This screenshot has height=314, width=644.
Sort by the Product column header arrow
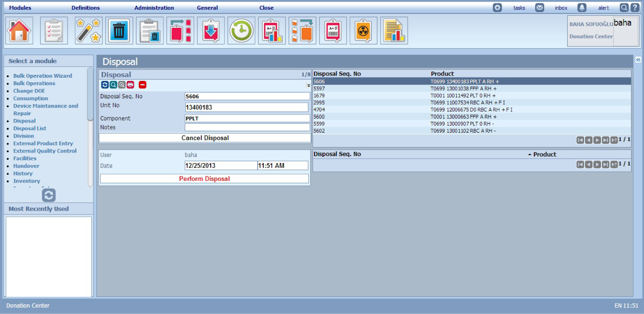(530, 155)
